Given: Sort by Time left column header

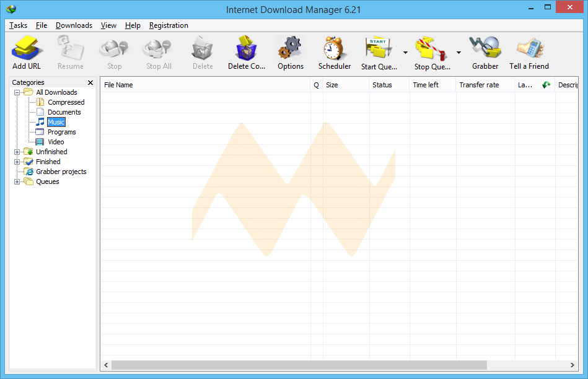Looking at the screenshot, I should pyautogui.click(x=432, y=85).
